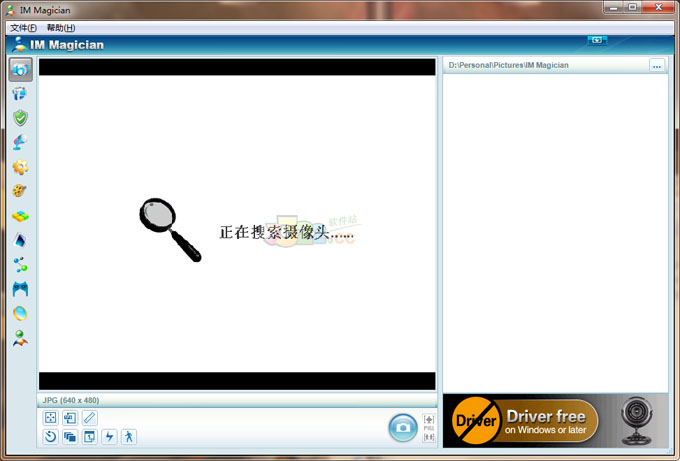680x461 pixels.
Task: Browse for save folder with ellipsis button
Action: [657, 66]
